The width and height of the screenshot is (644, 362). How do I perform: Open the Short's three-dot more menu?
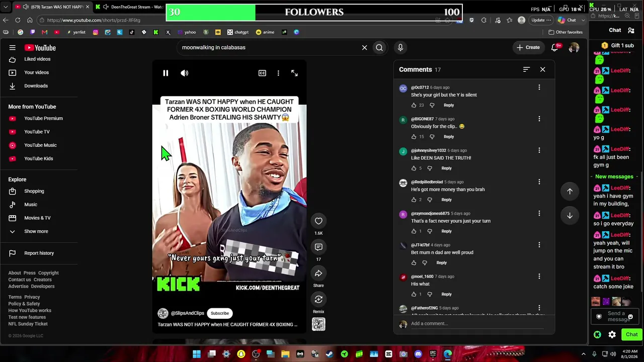[x=278, y=73]
